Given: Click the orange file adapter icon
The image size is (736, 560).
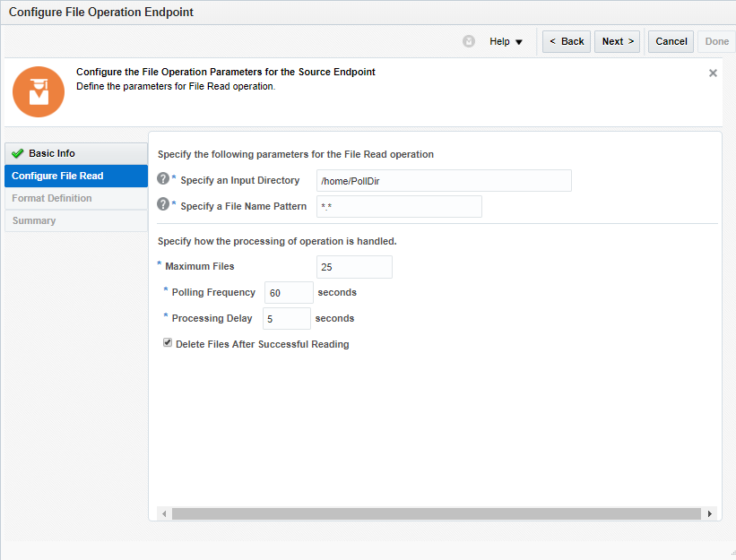Looking at the screenshot, I should click(x=38, y=91).
